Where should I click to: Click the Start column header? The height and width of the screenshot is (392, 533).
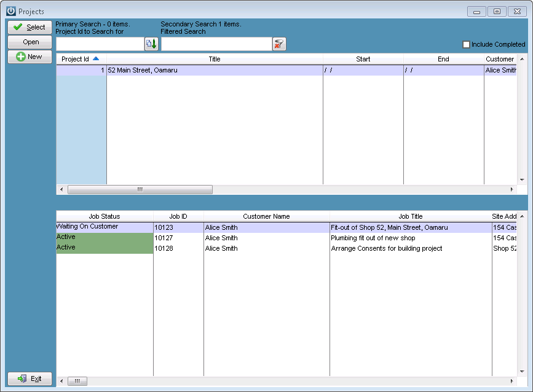coord(363,59)
